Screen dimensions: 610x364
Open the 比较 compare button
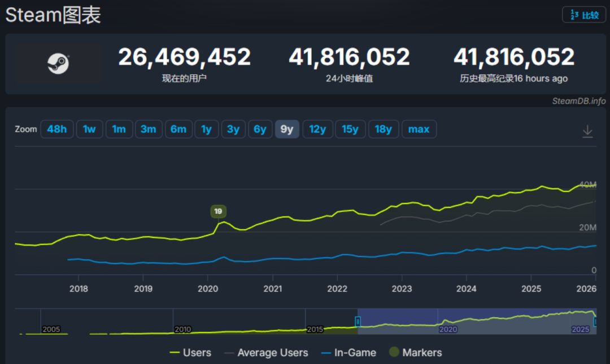(x=584, y=15)
